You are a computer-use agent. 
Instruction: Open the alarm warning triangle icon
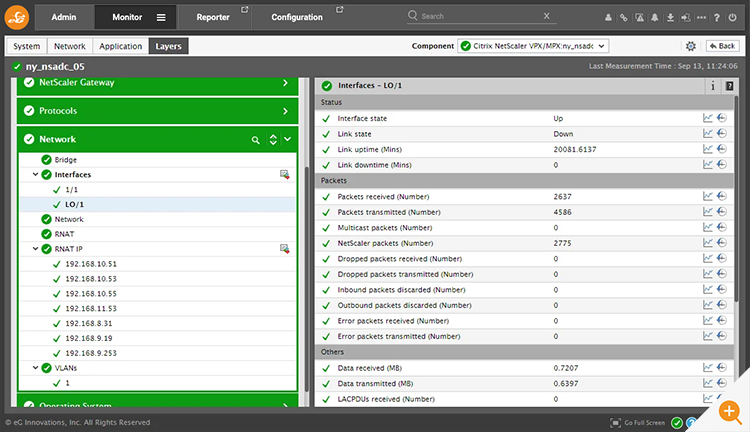(x=640, y=18)
